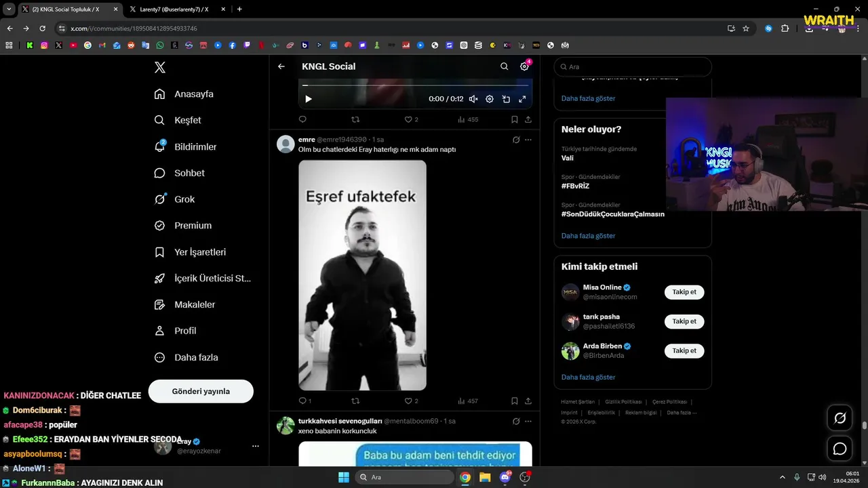Open trending topic #SonDüdükÇocuklaraÇalmasın
Image resolution: width=868 pixels, height=488 pixels.
point(613,214)
